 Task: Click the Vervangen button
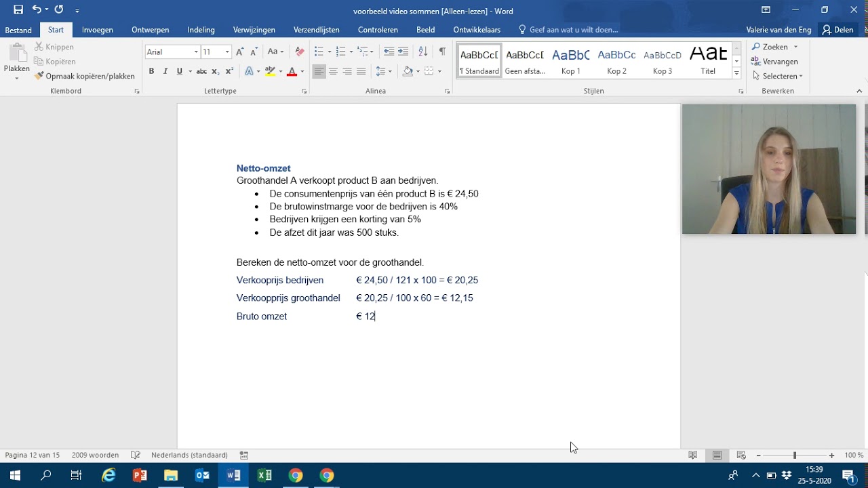tap(774, 61)
